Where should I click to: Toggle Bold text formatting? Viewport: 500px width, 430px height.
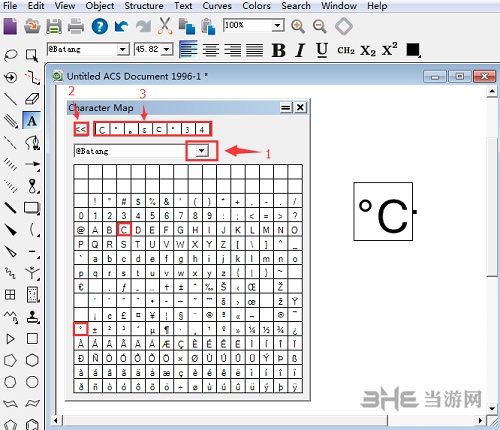click(x=278, y=50)
